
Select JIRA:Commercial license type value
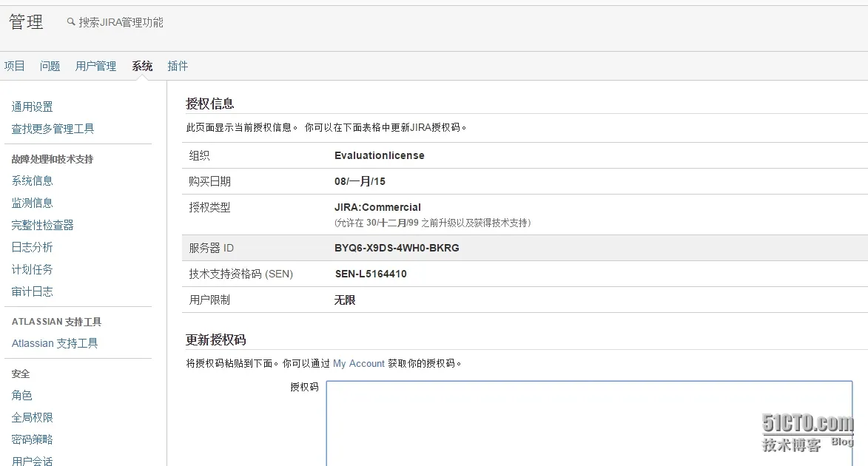(377, 207)
